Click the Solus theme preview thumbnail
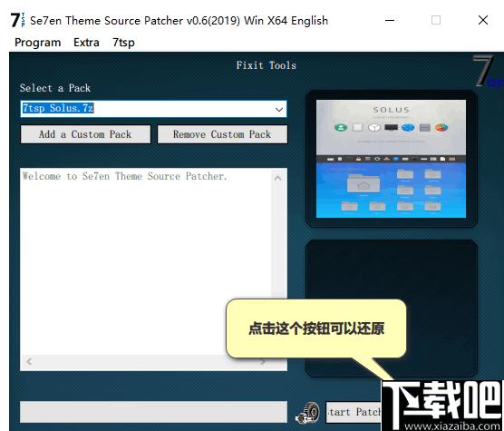The height and width of the screenshot is (431, 504). click(391, 159)
